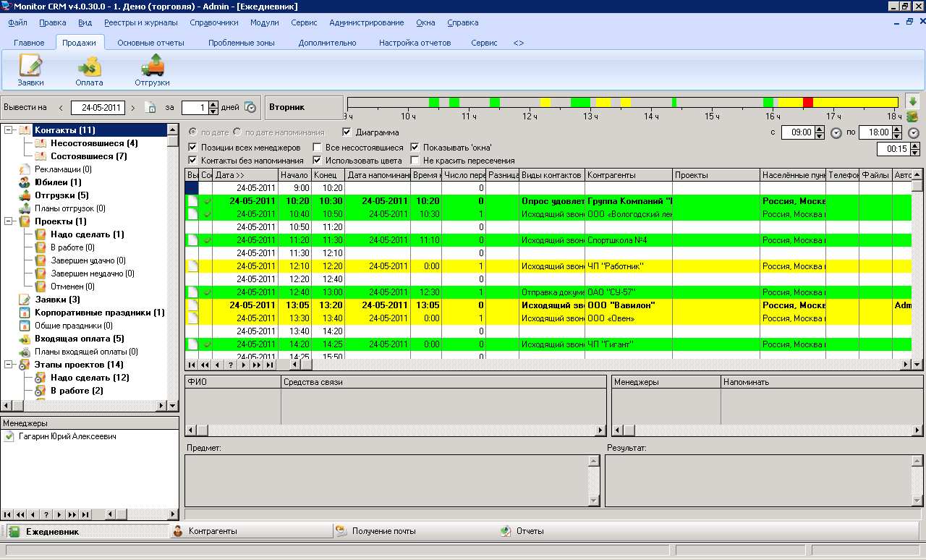Collapse the Этапы проектов tree node
Screen dimensions: 926x560
point(9,365)
